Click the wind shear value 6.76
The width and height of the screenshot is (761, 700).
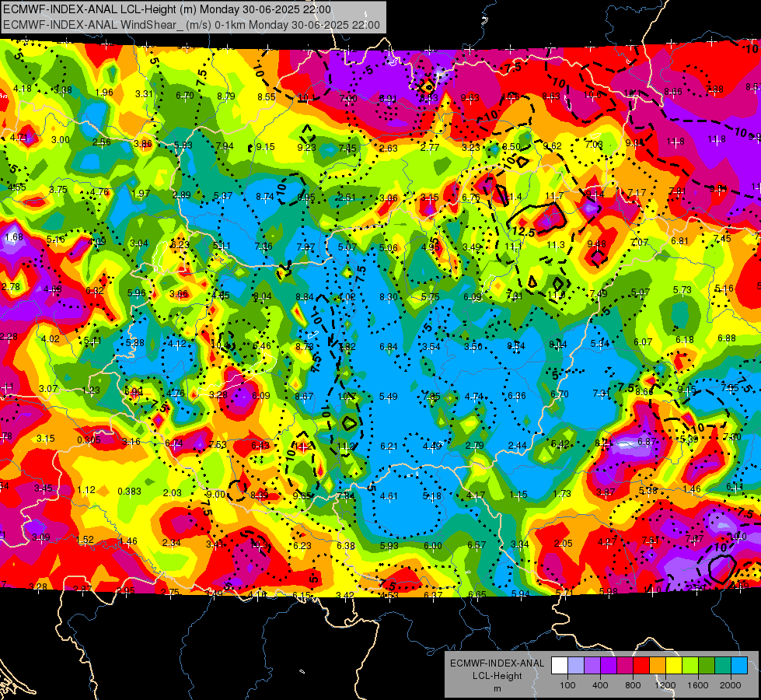coord(471,198)
